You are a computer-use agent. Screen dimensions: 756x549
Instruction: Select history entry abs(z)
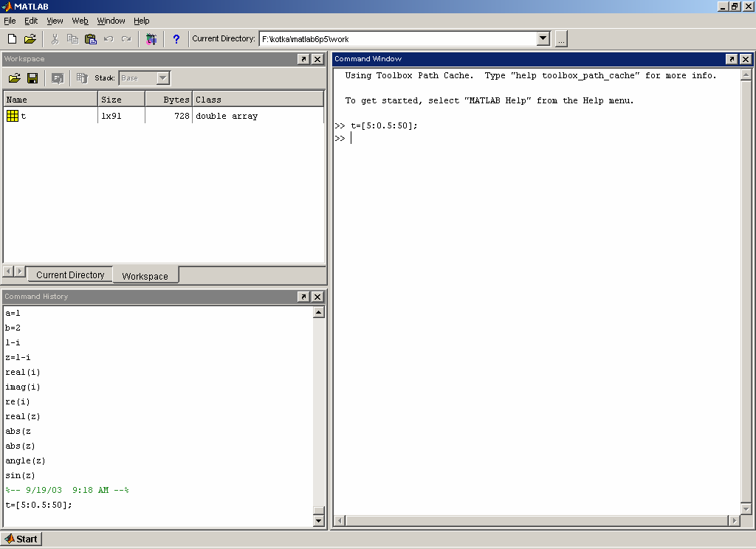(x=20, y=446)
